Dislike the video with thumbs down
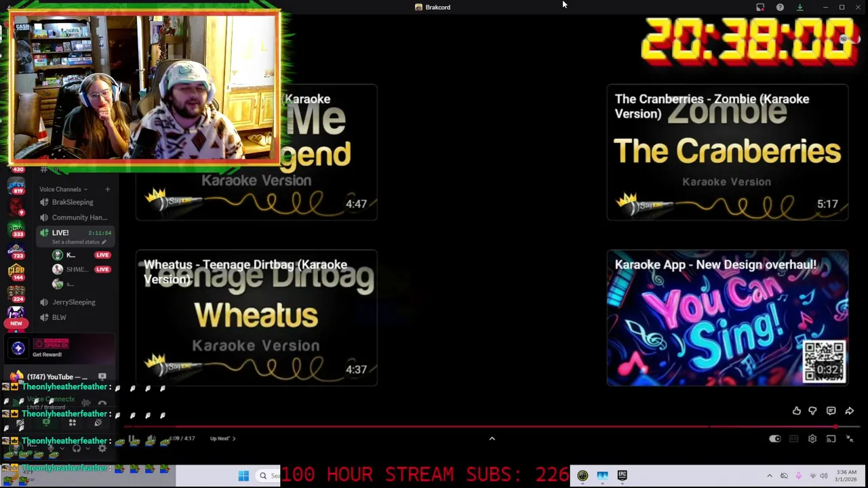 click(x=812, y=411)
